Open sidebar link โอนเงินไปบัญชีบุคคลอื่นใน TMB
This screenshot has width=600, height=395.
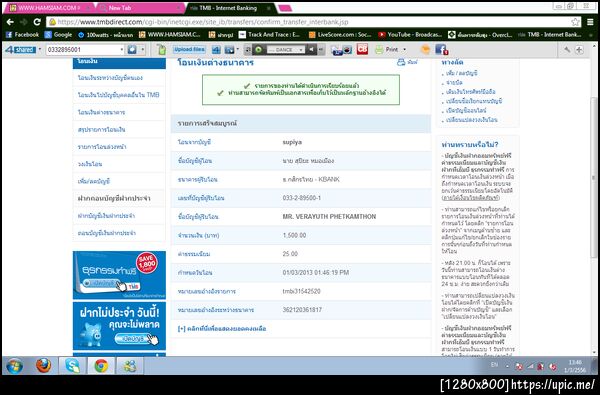[x=119, y=95]
